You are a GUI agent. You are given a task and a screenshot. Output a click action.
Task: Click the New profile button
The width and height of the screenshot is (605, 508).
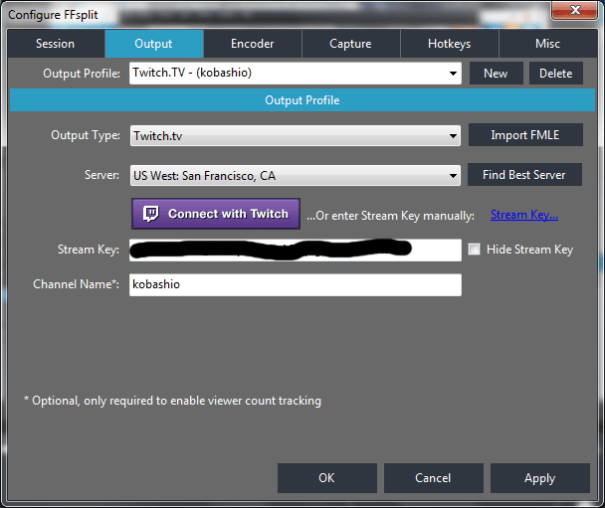click(x=495, y=73)
